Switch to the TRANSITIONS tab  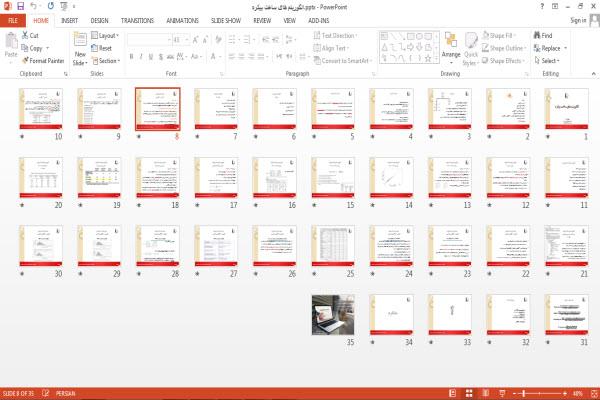pos(137,20)
